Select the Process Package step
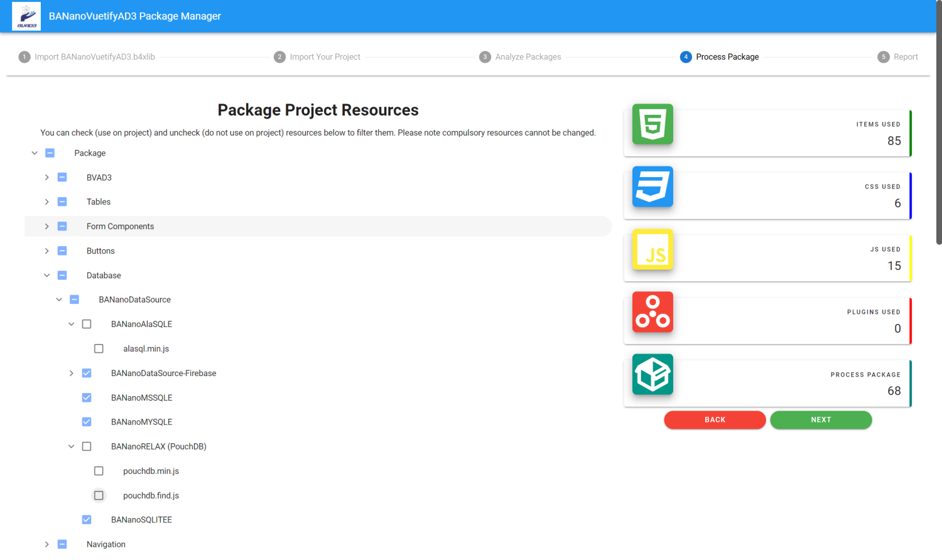The width and height of the screenshot is (942, 560). [727, 57]
